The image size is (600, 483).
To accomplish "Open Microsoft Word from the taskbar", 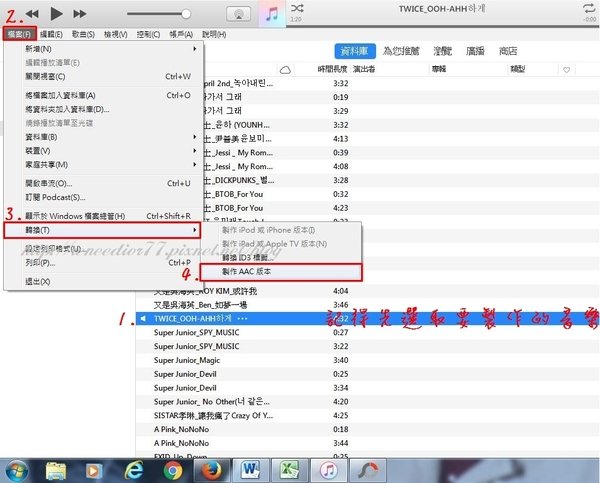I will tap(251, 470).
